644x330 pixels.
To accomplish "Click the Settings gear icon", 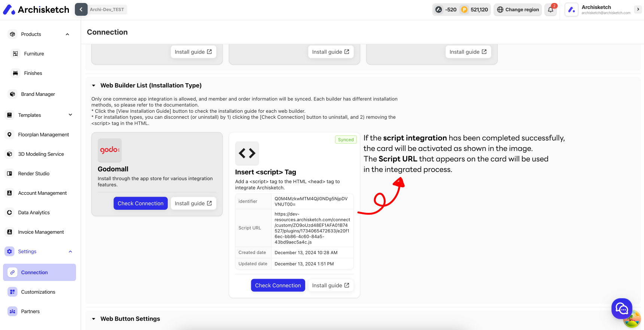I will click(x=10, y=251).
